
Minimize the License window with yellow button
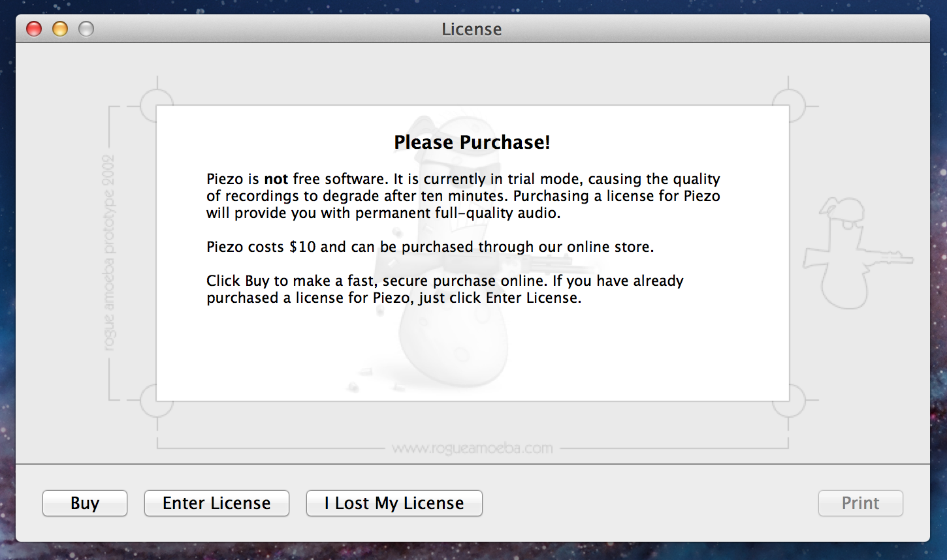point(60,29)
